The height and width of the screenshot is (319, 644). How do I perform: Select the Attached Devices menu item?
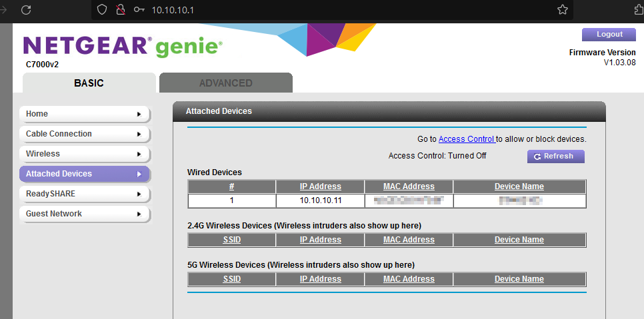point(84,174)
